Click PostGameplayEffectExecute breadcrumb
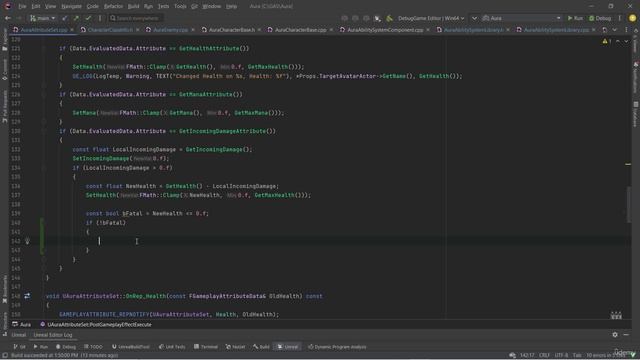The image size is (640, 360). pyautogui.click(x=96, y=324)
